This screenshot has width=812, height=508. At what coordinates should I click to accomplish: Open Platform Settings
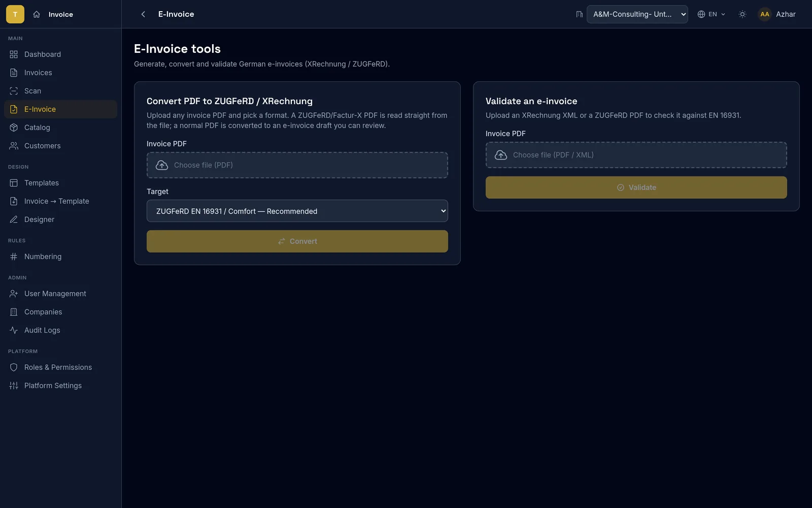coord(60,386)
